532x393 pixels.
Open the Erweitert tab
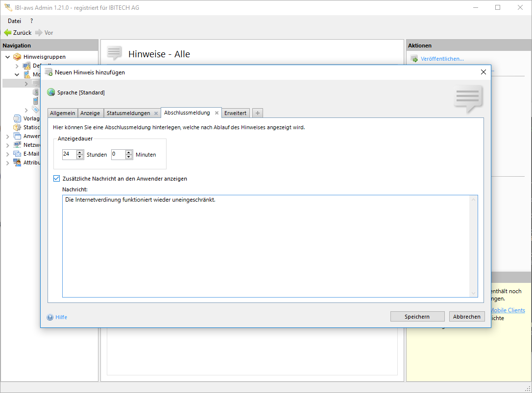(x=235, y=113)
